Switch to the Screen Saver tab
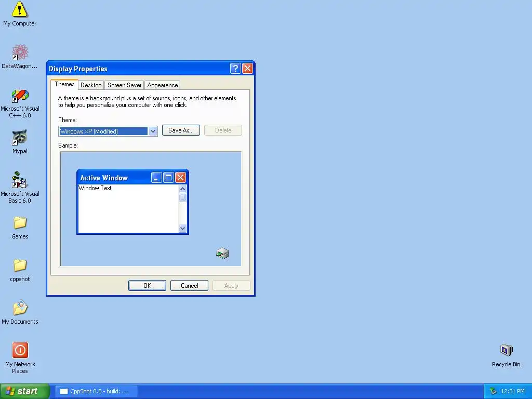The height and width of the screenshot is (399, 532). pyautogui.click(x=125, y=85)
